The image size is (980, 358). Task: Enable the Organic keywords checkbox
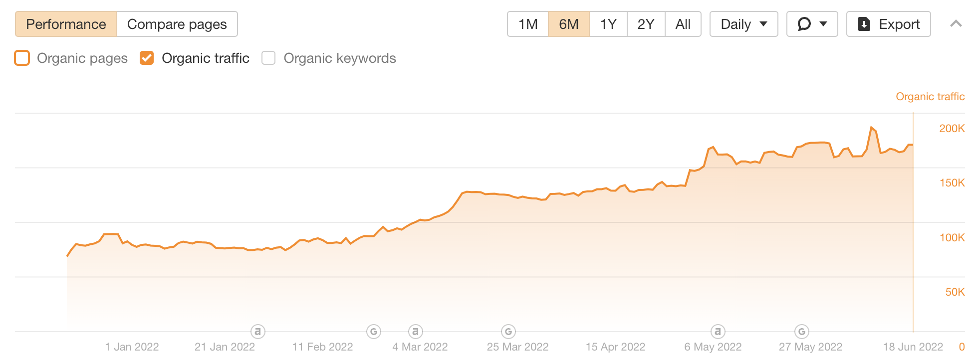268,58
